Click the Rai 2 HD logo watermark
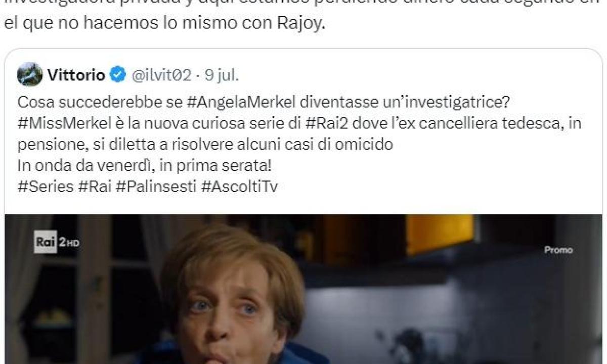This screenshot has width=607, height=364. click(x=57, y=244)
